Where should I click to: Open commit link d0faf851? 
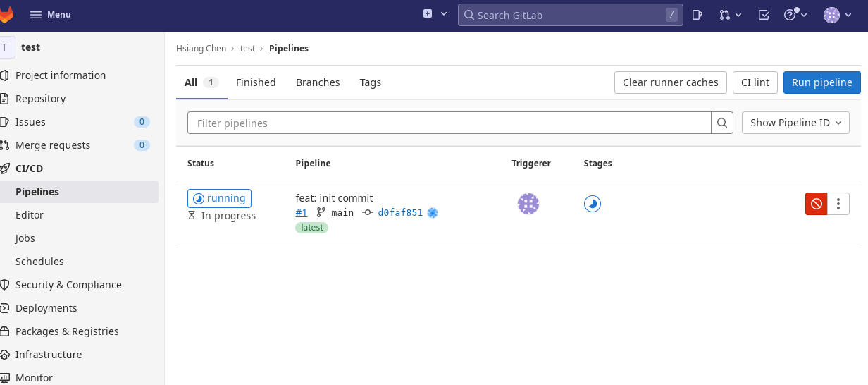point(400,212)
